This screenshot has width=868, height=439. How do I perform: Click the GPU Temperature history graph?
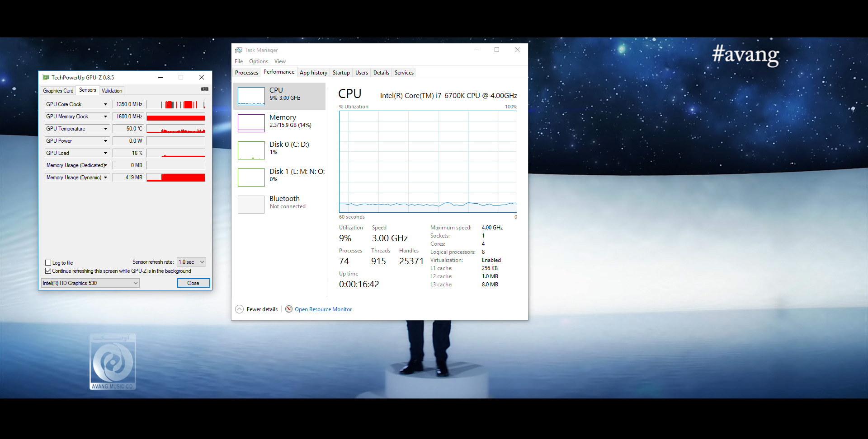pyautogui.click(x=176, y=129)
